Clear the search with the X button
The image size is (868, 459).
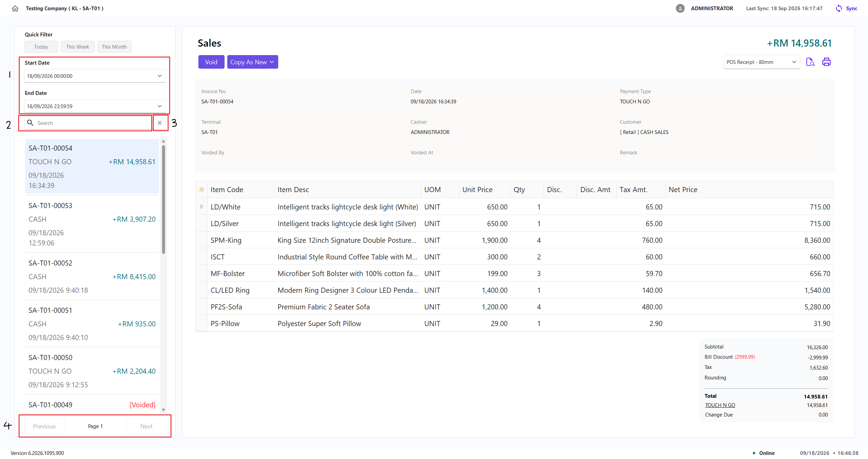coord(160,123)
